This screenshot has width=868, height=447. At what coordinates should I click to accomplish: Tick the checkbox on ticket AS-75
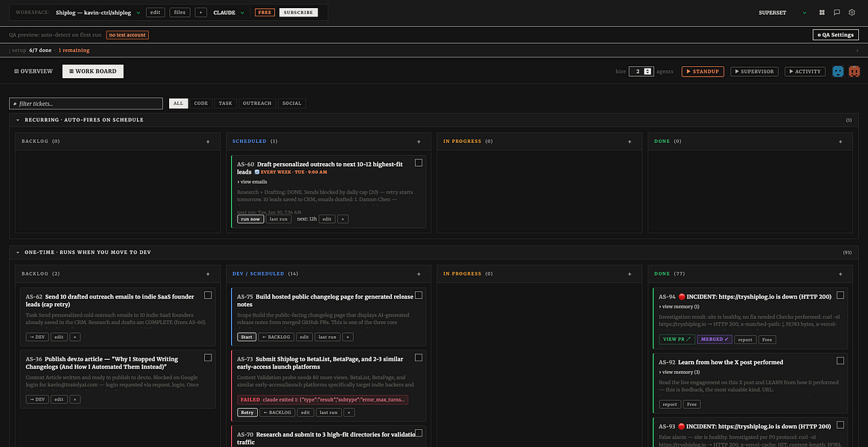[x=419, y=296]
